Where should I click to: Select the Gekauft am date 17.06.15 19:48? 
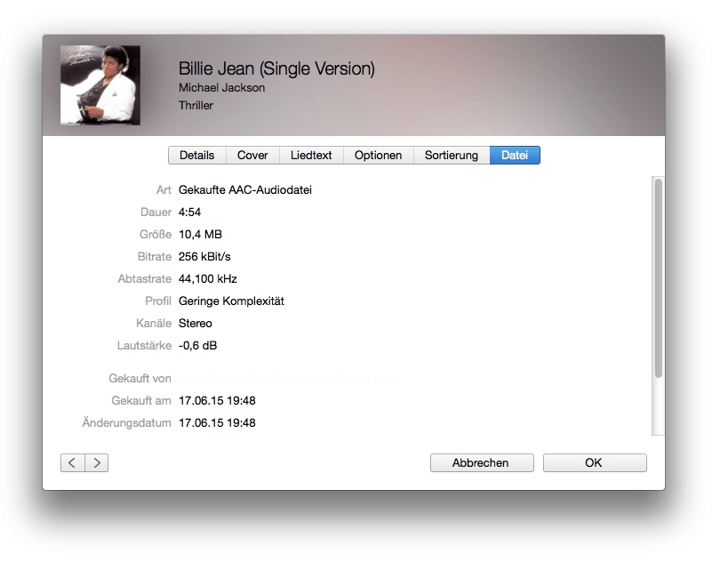pos(217,400)
